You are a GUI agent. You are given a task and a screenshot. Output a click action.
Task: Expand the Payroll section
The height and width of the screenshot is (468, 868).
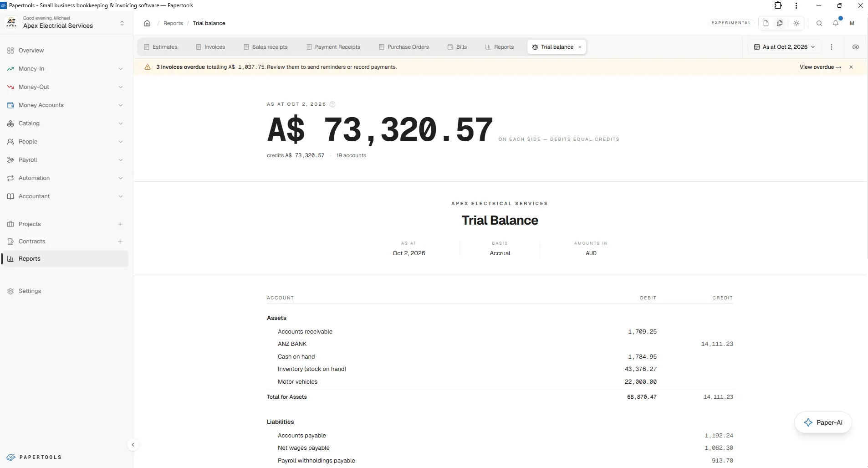click(x=65, y=160)
